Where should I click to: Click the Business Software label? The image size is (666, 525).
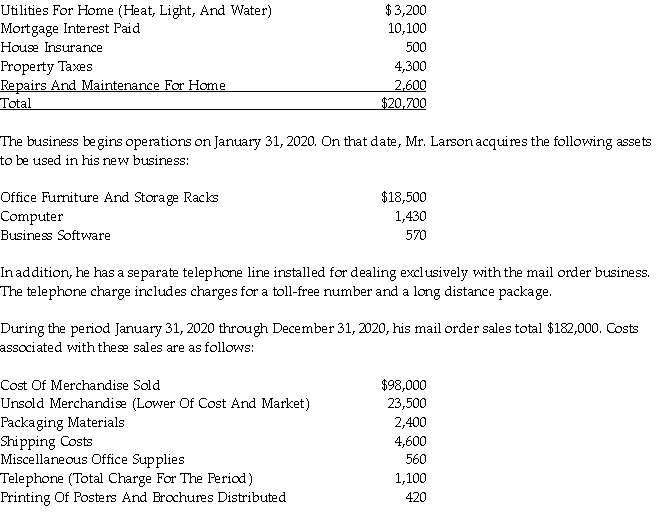[x=56, y=235]
